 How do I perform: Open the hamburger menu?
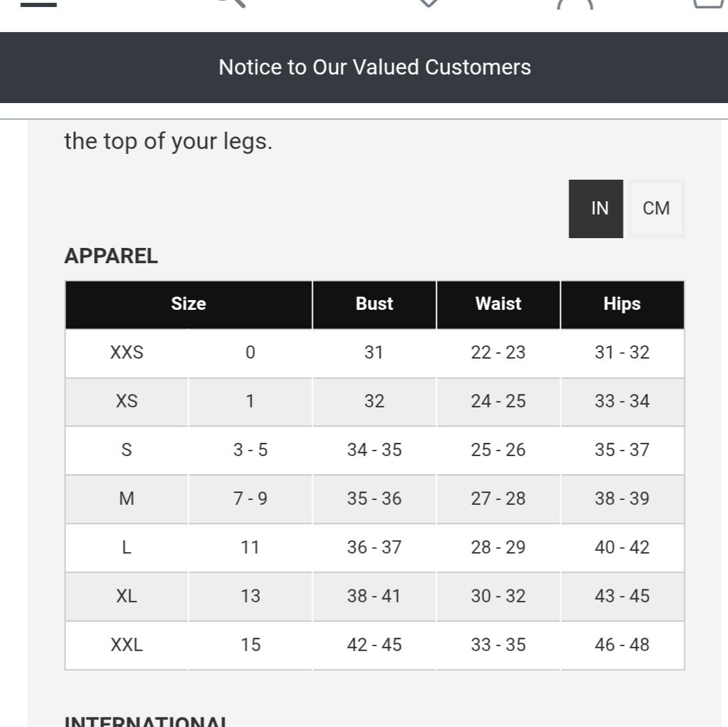pos(38,3)
